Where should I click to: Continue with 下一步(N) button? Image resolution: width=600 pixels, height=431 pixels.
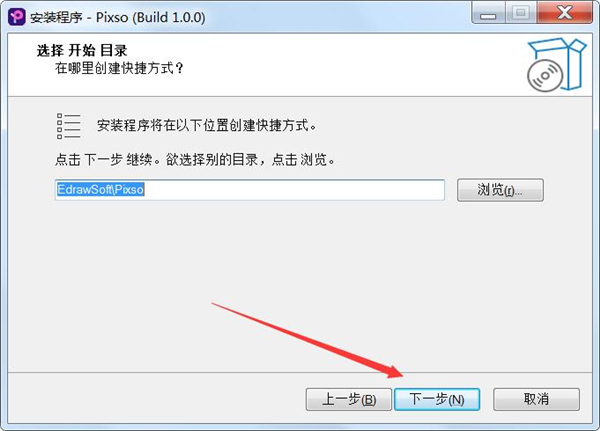(x=437, y=400)
